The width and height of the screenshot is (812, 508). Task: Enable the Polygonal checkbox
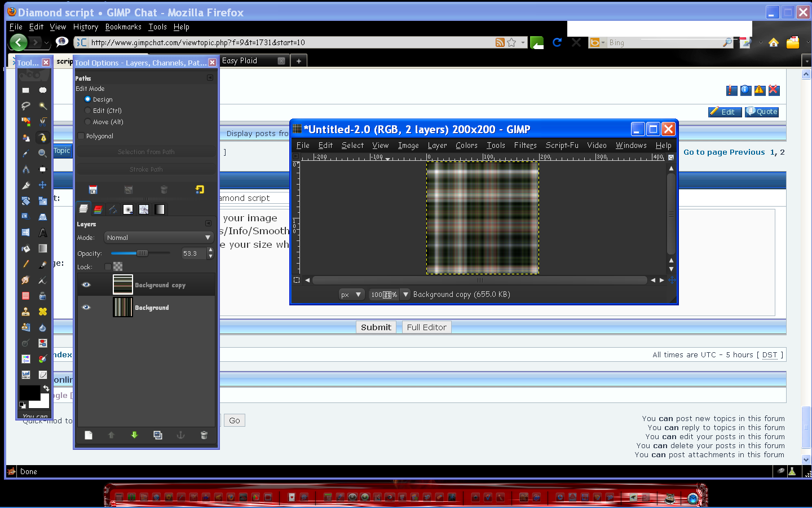coord(81,136)
